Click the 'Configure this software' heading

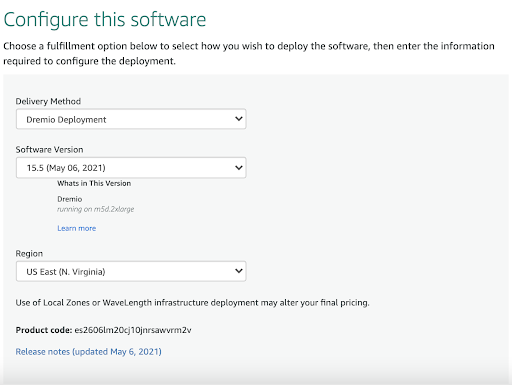[x=105, y=20]
